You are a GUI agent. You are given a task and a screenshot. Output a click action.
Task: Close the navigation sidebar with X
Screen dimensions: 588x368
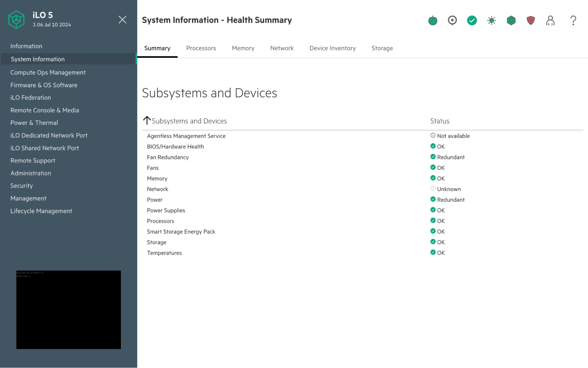pos(122,20)
